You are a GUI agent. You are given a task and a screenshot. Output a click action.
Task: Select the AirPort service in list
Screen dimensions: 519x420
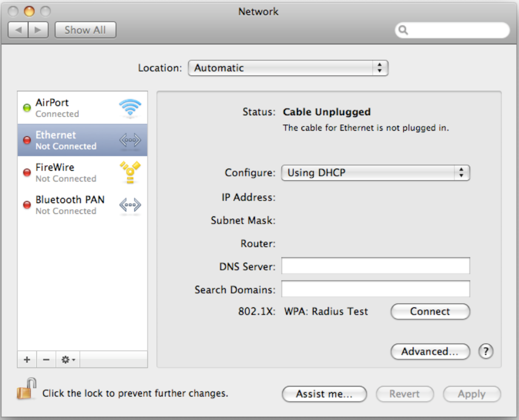point(67,108)
